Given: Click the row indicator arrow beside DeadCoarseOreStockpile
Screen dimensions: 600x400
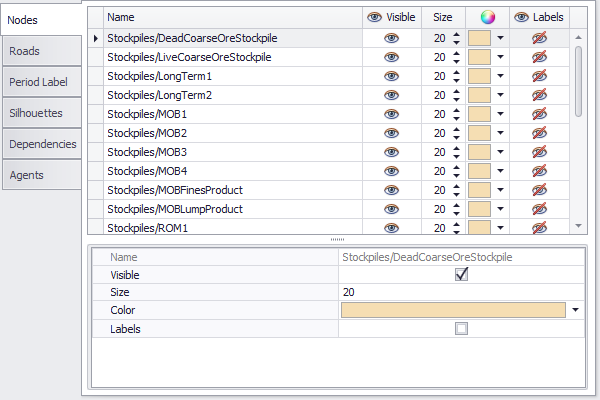Looking at the screenshot, I should click(96, 38).
